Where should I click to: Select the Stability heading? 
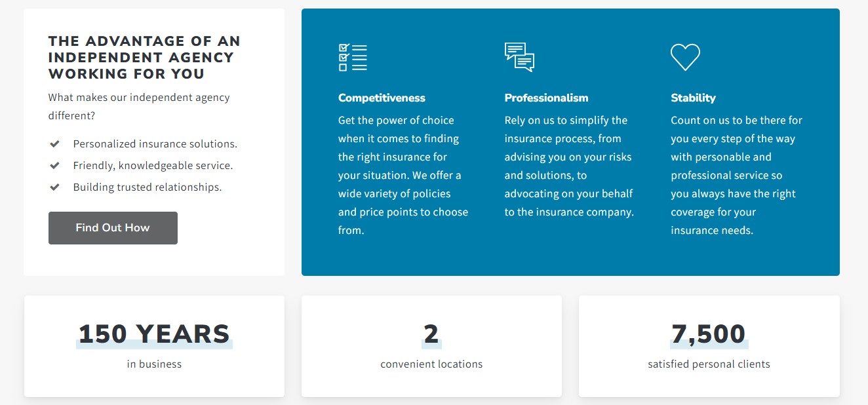(693, 98)
